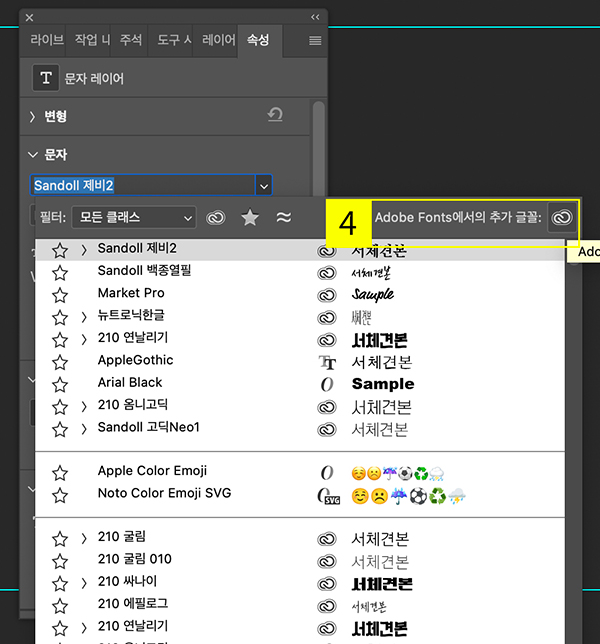Click the Sandoll 제비2 font name field
The width and height of the screenshot is (600, 644).
click(x=143, y=186)
